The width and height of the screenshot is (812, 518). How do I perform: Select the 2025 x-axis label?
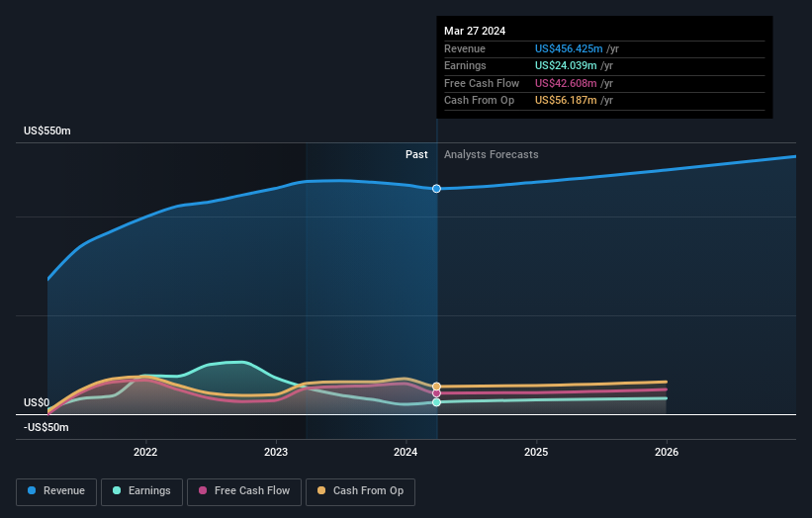point(536,452)
